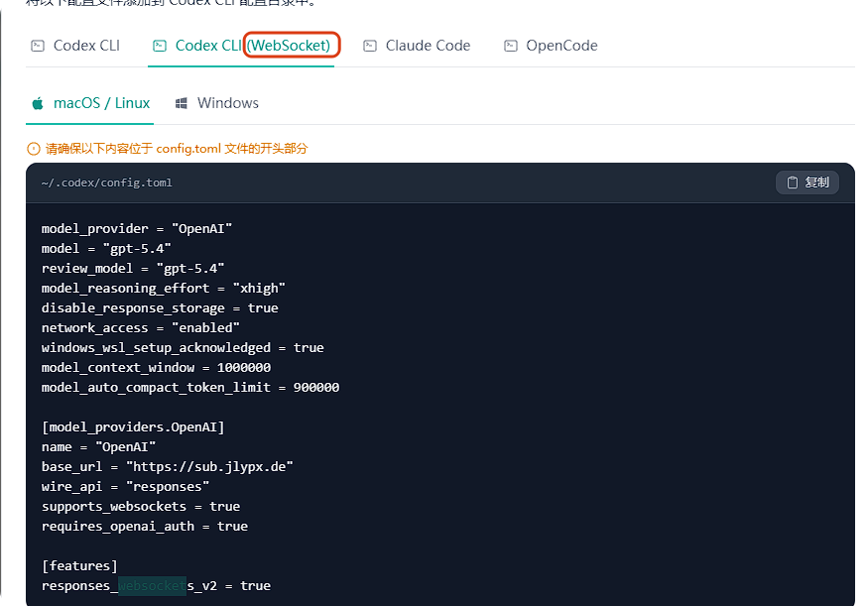Click the Windows logo icon
This screenshot has height=606, width=868.
coord(181,103)
